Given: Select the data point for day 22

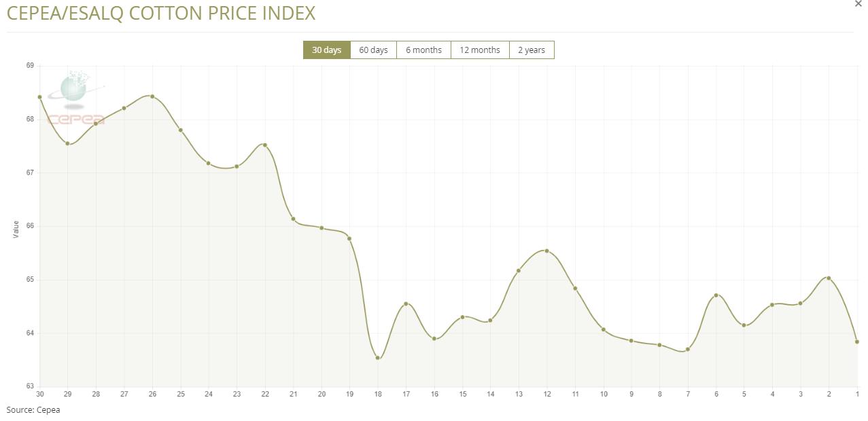Looking at the screenshot, I should [x=265, y=145].
